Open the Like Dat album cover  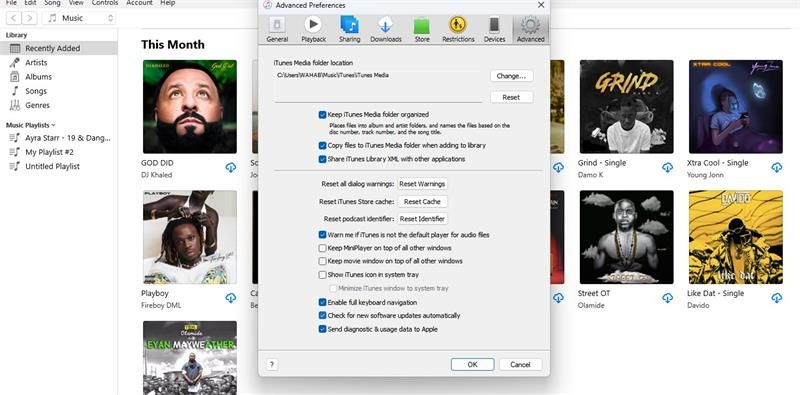(736, 237)
